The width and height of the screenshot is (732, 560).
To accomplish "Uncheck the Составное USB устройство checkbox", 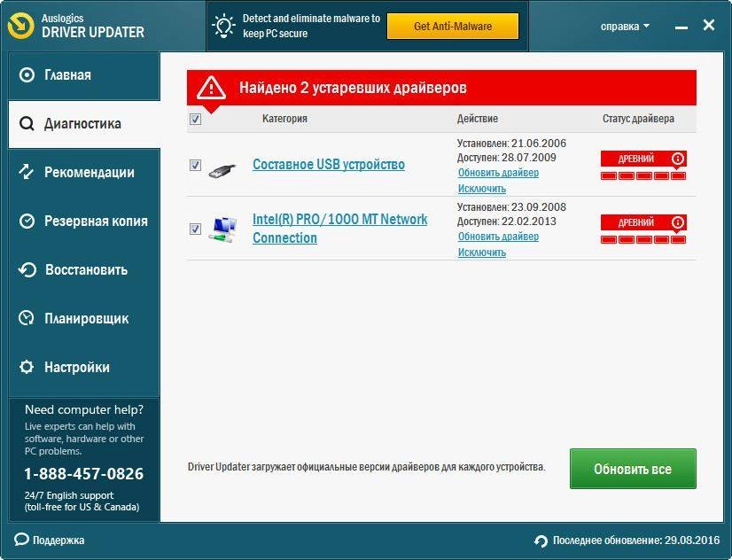I will [x=195, y=165].
